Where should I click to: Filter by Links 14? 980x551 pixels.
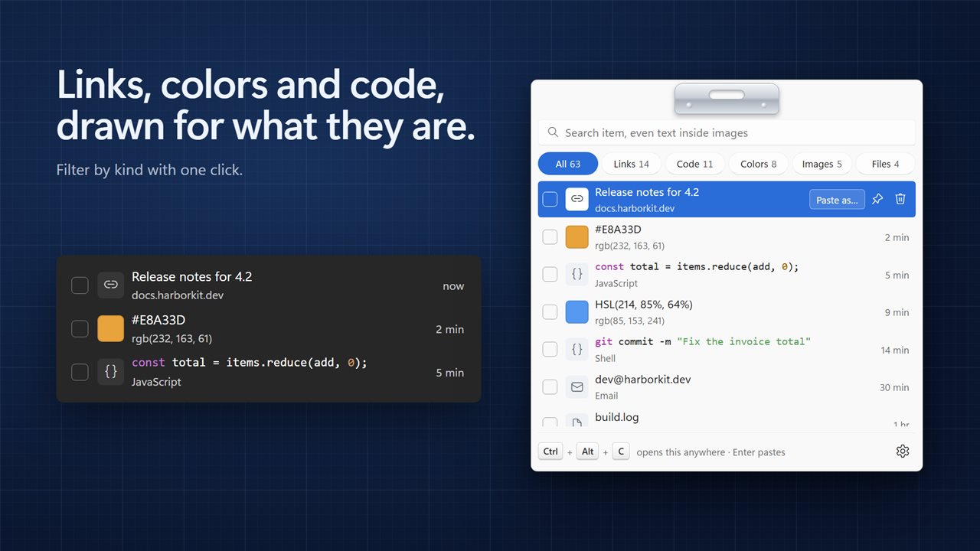[x=632, y=164]
